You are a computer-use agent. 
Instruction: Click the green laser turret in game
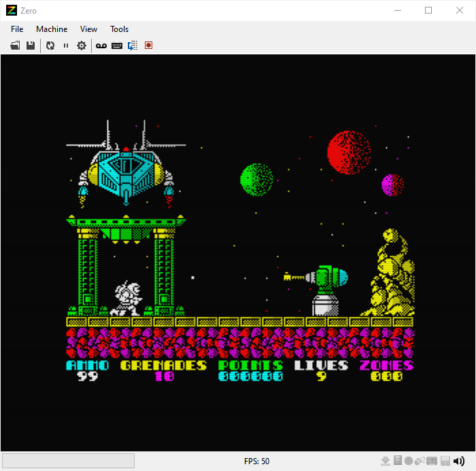[x=316, y=290]
